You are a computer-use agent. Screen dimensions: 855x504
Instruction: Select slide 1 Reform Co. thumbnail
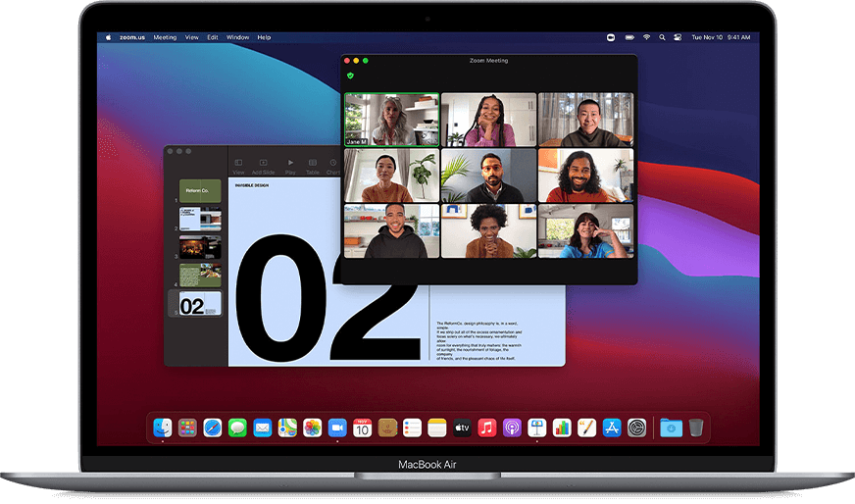[200, 191]
